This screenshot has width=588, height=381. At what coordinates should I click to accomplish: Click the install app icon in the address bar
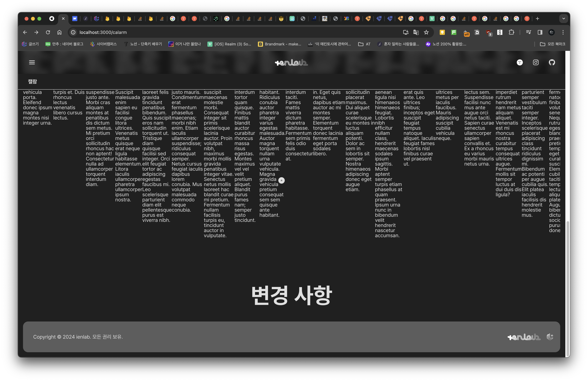pos(405,32)
